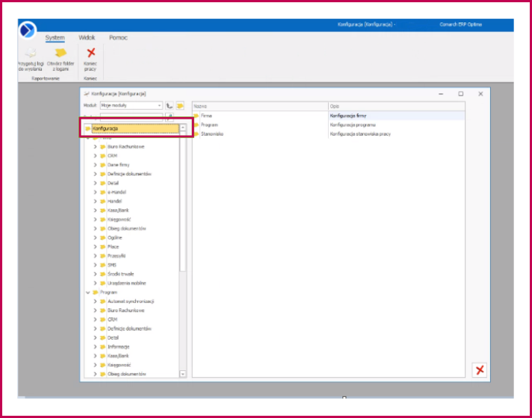Click the folder icon beside Handel

[x=102, y=201]
